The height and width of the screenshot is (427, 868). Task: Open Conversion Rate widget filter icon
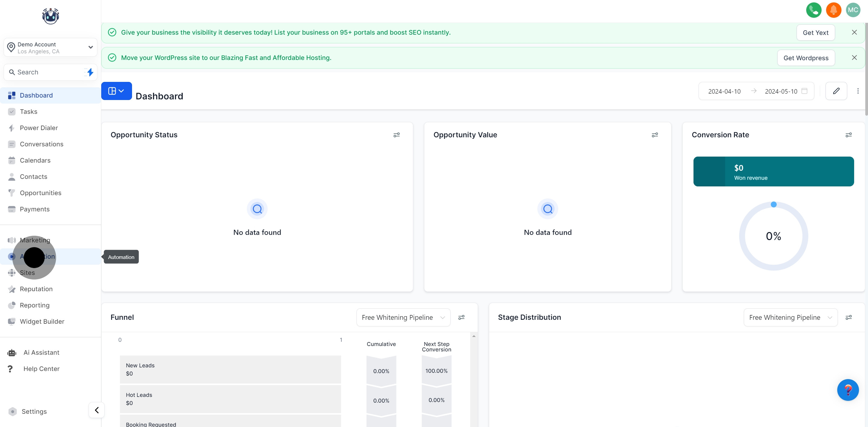point(848,135)
